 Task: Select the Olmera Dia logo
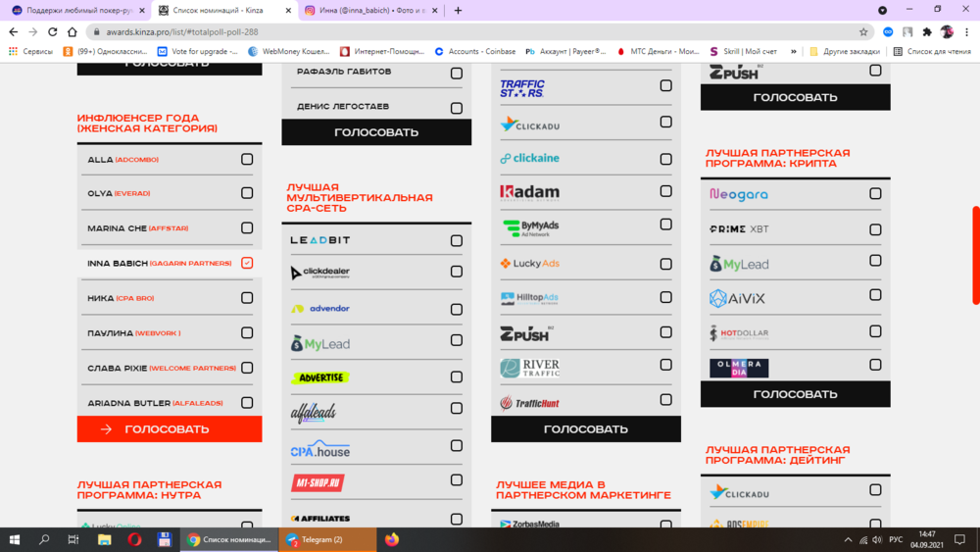(739, 368)
